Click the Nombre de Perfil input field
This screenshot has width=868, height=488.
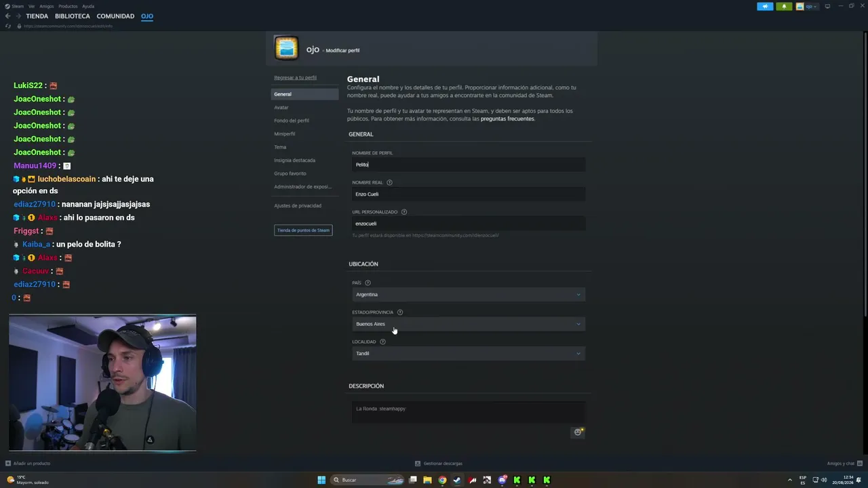tap(469, 165)
